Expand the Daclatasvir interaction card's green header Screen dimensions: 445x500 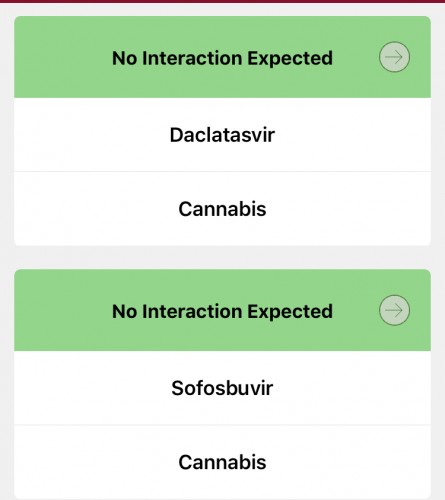pos(222,57)
